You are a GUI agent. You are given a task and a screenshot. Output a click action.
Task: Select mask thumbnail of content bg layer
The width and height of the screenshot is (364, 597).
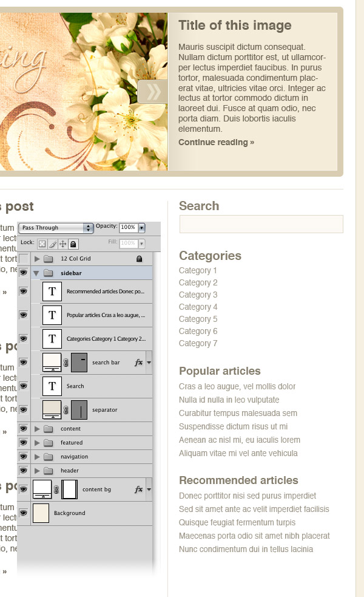[x=70, y=490]
